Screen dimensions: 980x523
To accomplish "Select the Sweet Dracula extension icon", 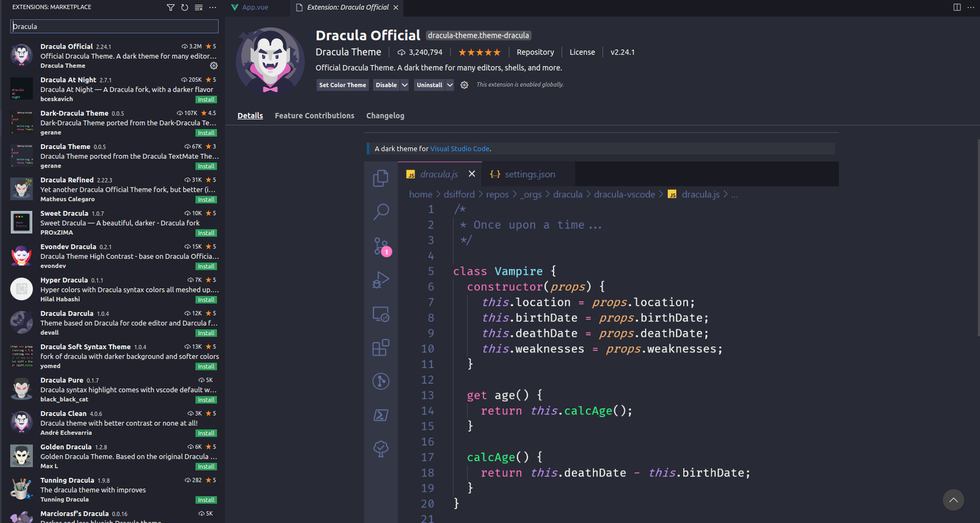I will click(21, 223).
